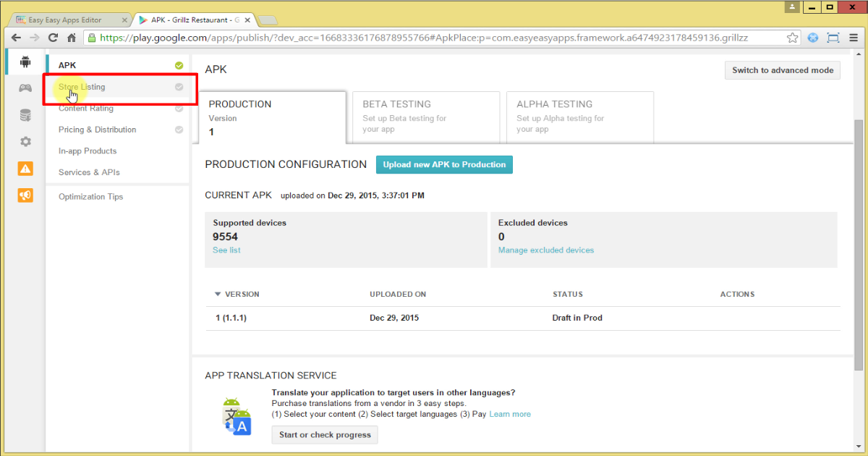This screenshot has width=868, height=456.
Task: Click Switch to advanced mode
Action: pos(782,70)
